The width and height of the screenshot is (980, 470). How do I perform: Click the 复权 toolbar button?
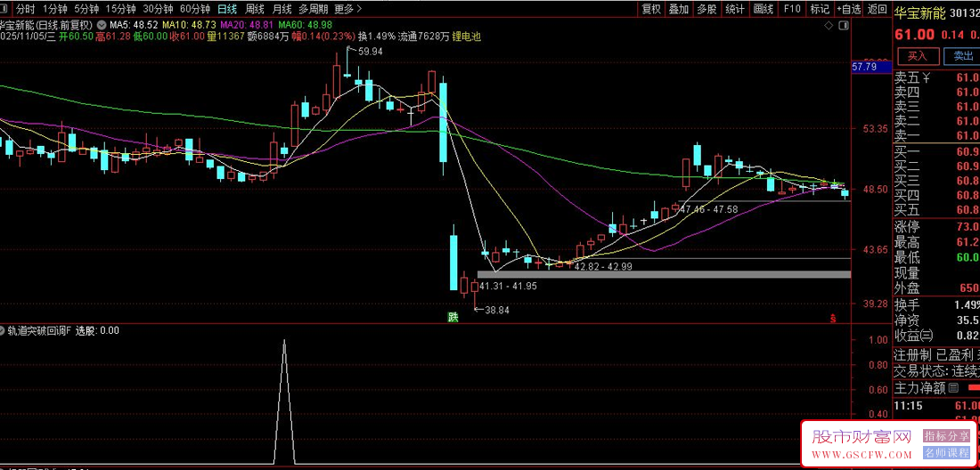coord(651,9)
